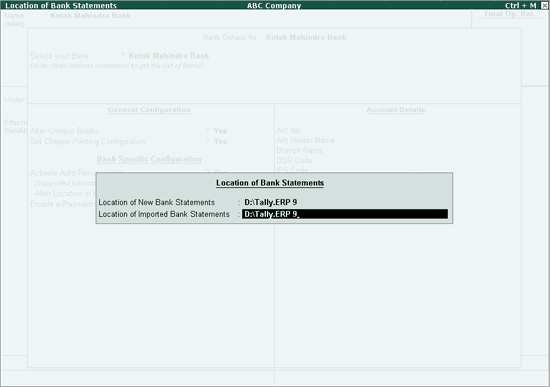Click the Alter Cheque Books label
550x387 pixels.
(x=64, y=131)
